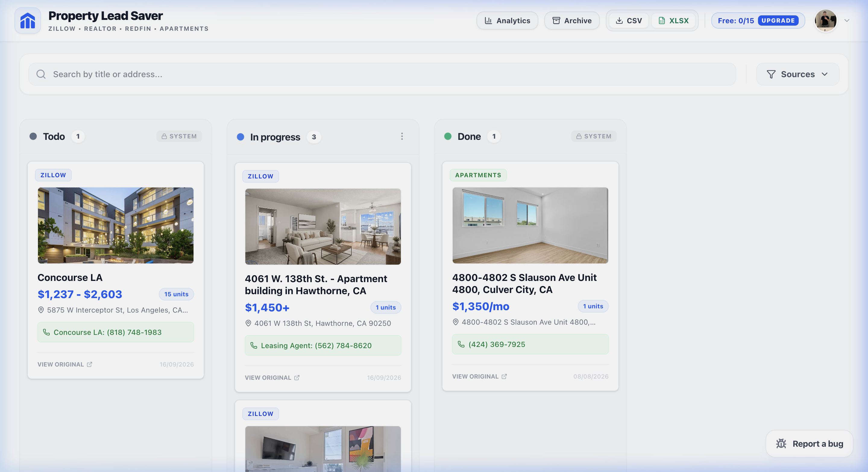The image size is (868, 472).
Task: Click the location pin for 4061 W 138th St
Action: coord(248,323)
